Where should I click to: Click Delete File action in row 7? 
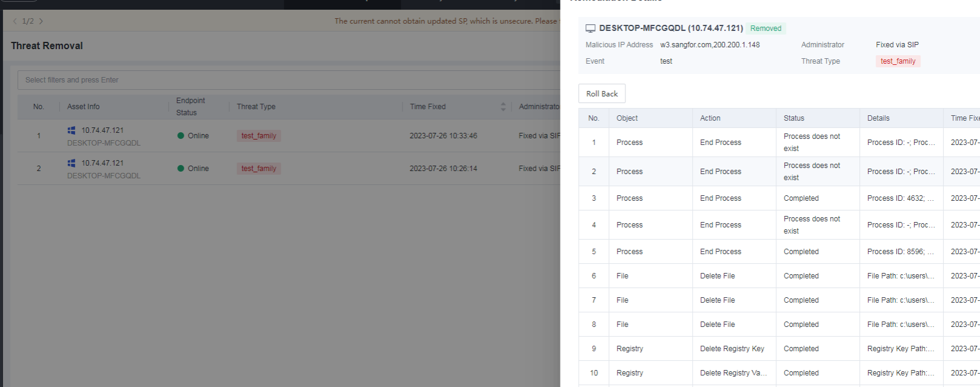click(x=717, y=300)
